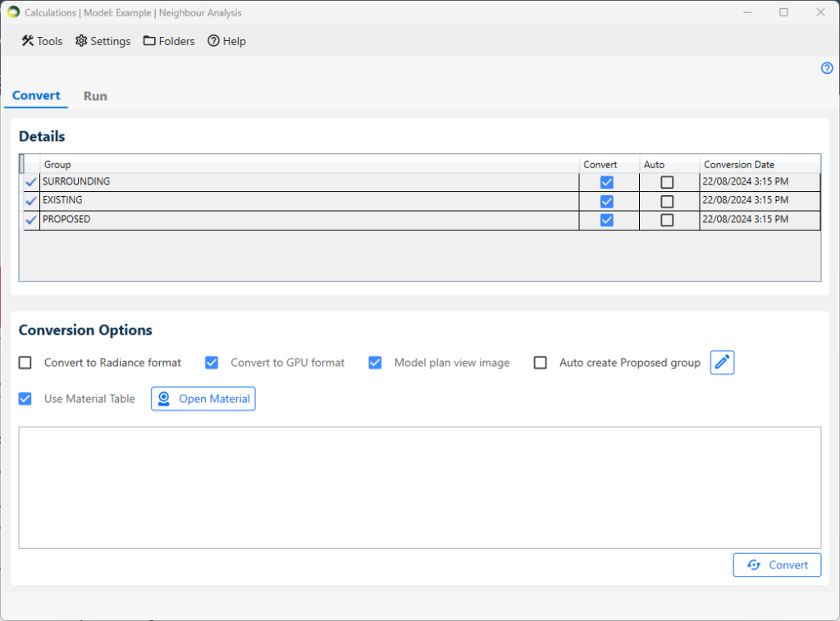Open the Folders menu
This screenshot has height=621, width=840.
click(x=169, y=41)
